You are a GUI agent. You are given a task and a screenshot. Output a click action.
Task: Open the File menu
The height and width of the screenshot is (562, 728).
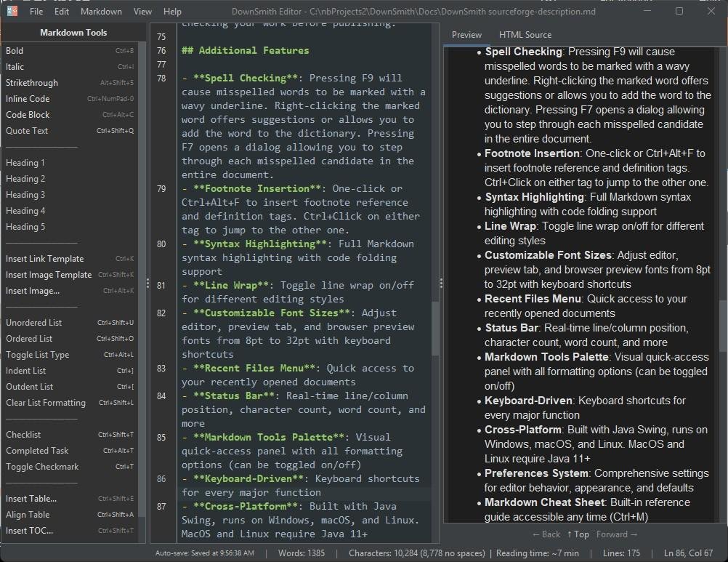click(x=36, y=11)
